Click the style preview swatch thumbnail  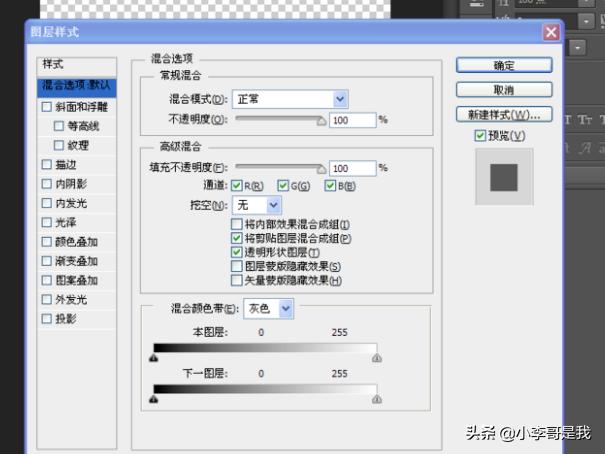pyautogui.click(x=505, y=178)
